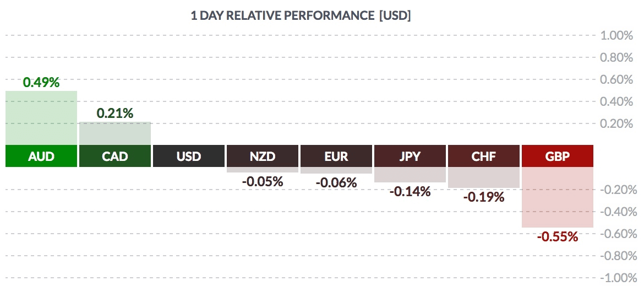Image resolution: width=644 pixels, height=286 pixels.
Task: Select the -0.05% value under NZD
Action: 263,181
